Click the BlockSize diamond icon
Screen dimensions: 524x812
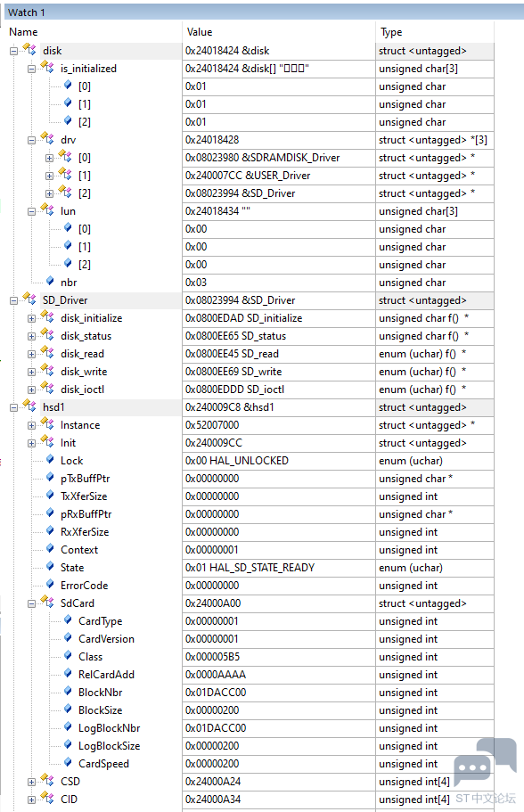click(x=68, y=709)
